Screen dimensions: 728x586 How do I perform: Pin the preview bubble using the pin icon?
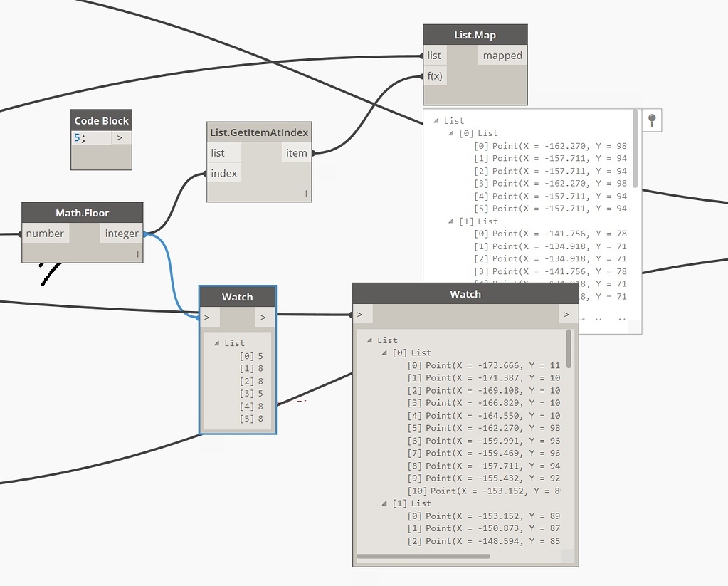pos(652,120)
